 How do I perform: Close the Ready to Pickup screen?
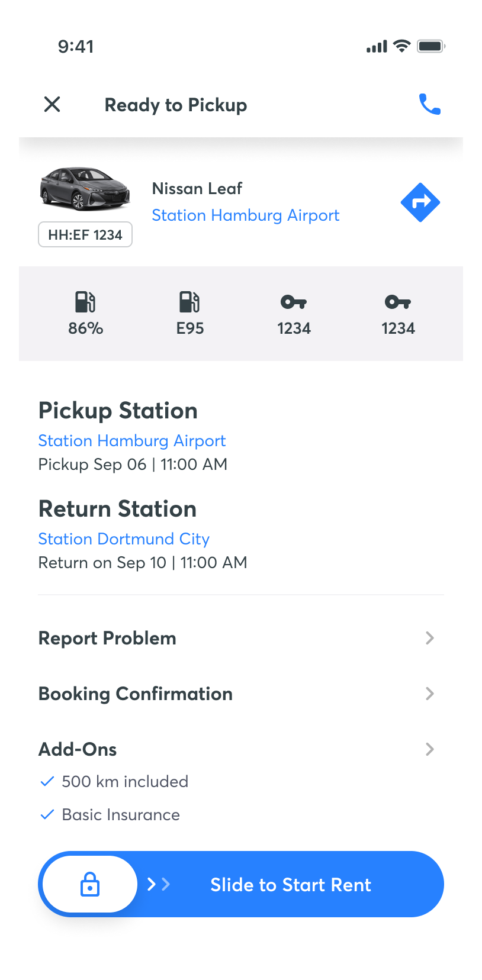tap(52, 104)
